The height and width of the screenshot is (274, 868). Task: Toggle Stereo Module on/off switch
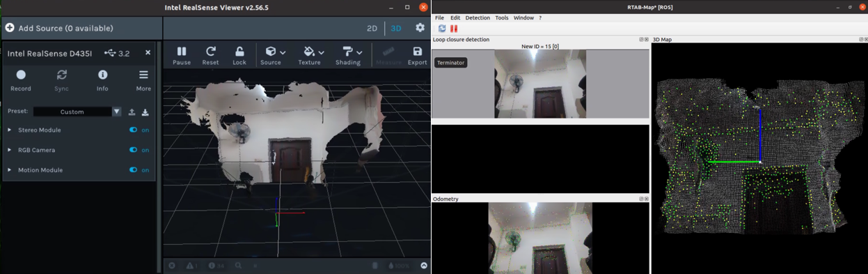[133, 130]
